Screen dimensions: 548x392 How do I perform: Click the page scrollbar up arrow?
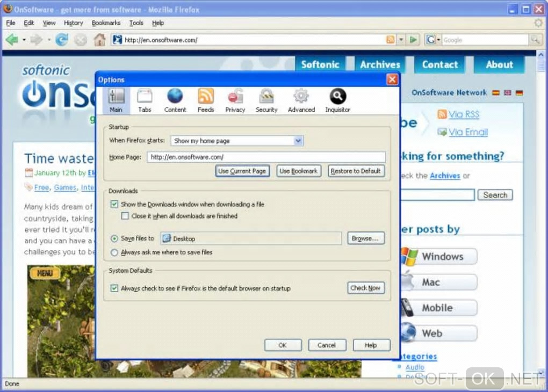[541, 54]
